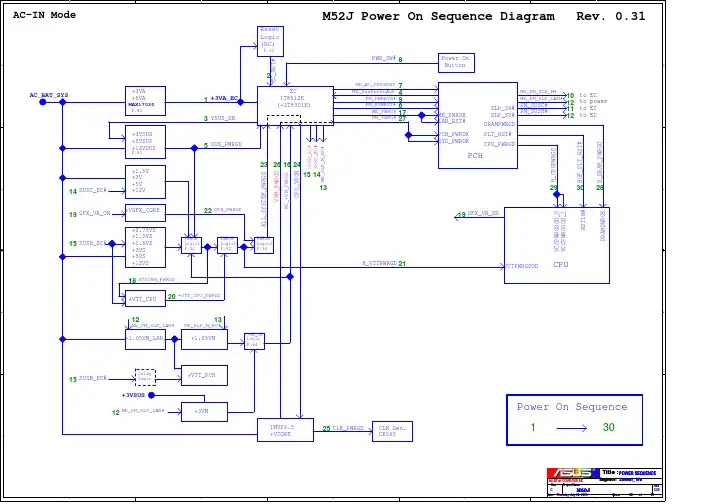Select the CPU block
Viewport: 713px width, 504px height.
point(557,245)
